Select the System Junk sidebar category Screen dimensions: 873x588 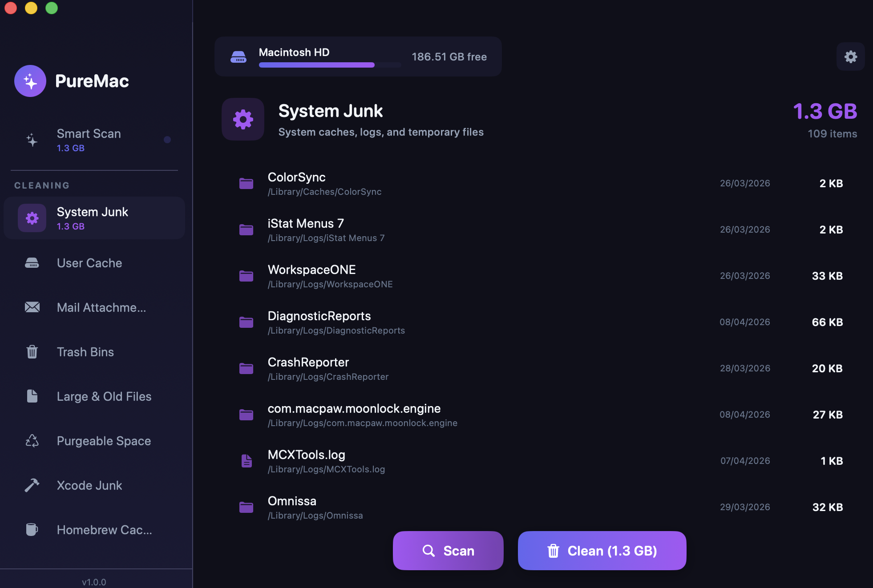94,218
